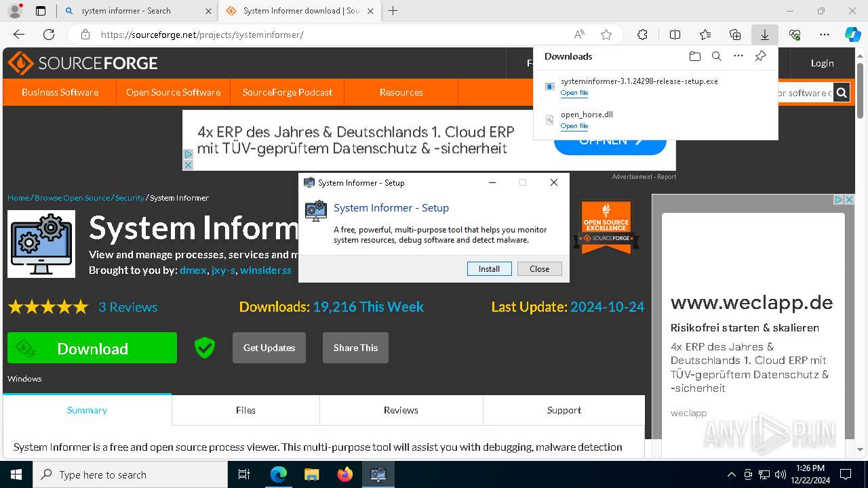Click the 3 Reviews link

click(x=127, y=307)
